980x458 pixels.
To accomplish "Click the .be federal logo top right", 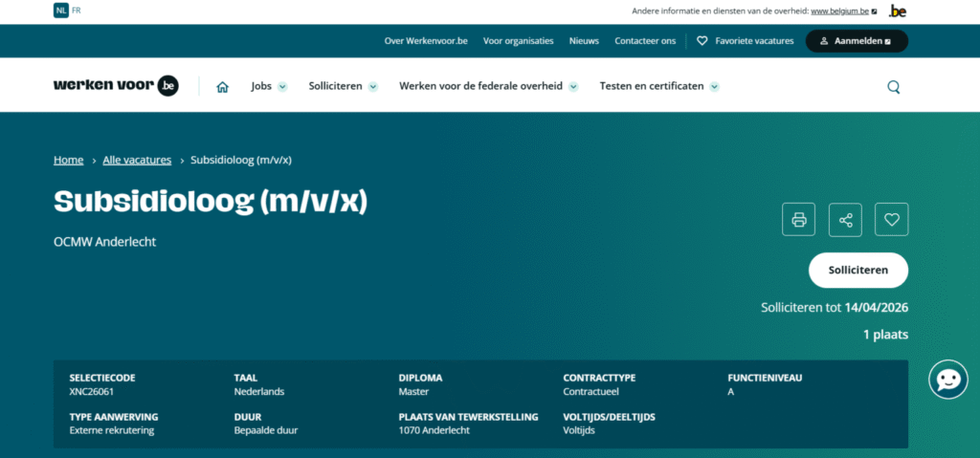I will [x=897, y=11].
